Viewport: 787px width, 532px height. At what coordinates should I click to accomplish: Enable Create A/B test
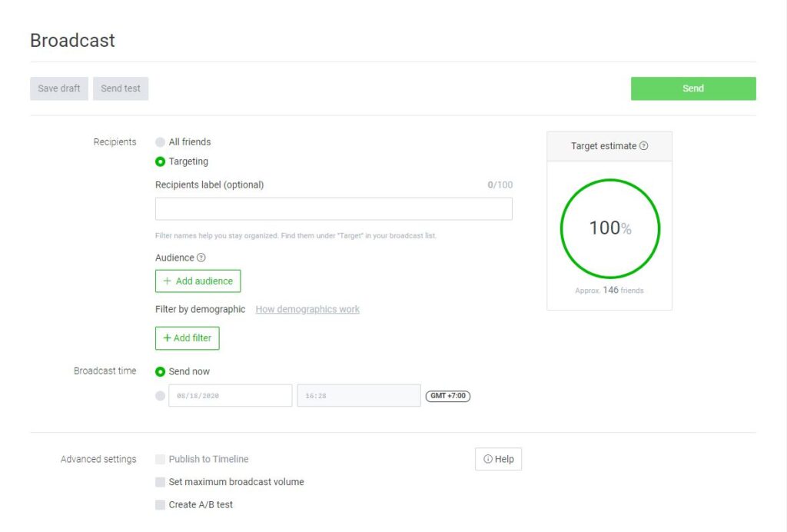click(x=160, y=505)
